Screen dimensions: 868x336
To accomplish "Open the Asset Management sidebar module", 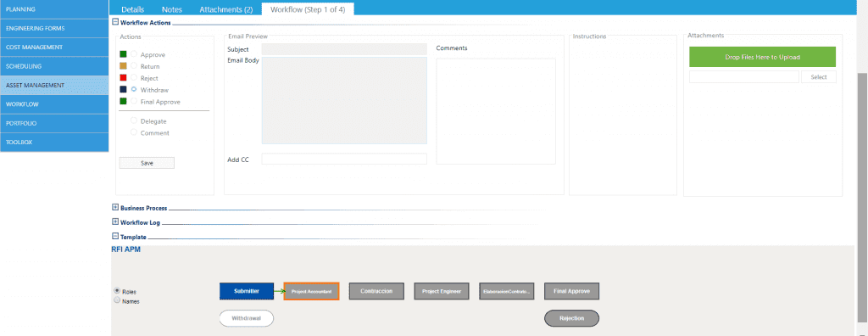I will pyautogui.click(x=54, y=86).
